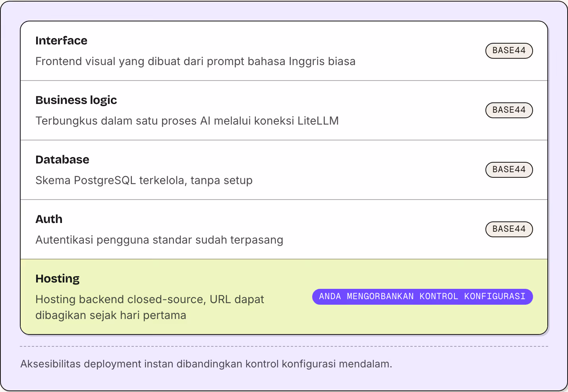This screenshot has height=392, width=568.
Task: Click the BASE44 badge in Auth row
Action: [509, 229]
